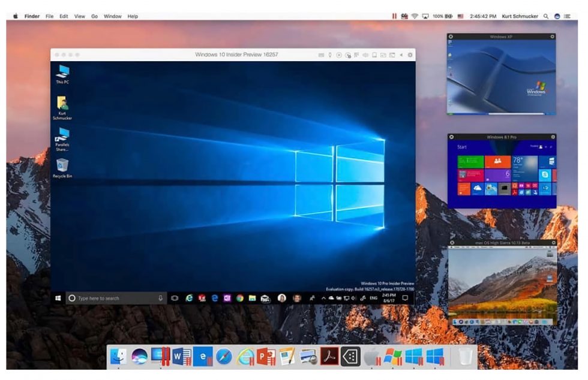Click the sound icon in VM title bar
This screenshot has width=588, height=380.
point(365,55)
